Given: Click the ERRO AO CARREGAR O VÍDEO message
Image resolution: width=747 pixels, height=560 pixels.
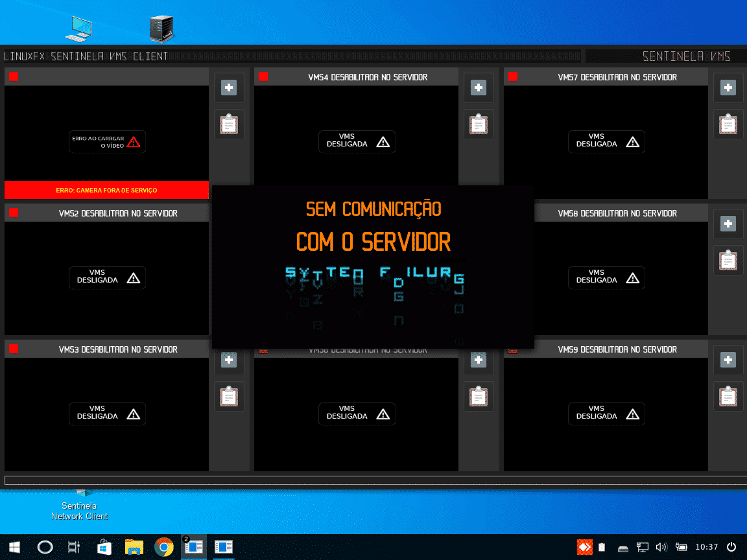Looking at the screenshot, I should (x=107, y=142).
